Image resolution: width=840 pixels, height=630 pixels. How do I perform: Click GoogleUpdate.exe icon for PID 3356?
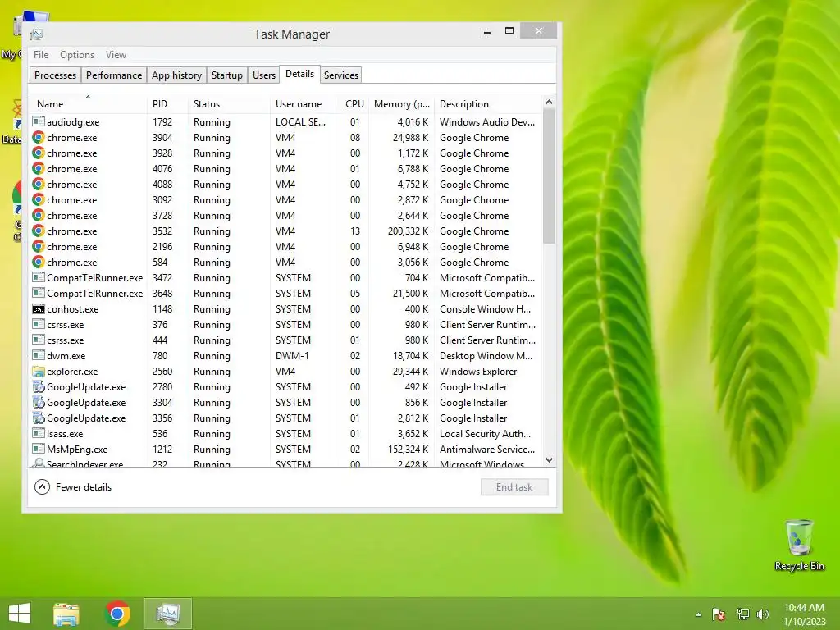pos(38,418)
